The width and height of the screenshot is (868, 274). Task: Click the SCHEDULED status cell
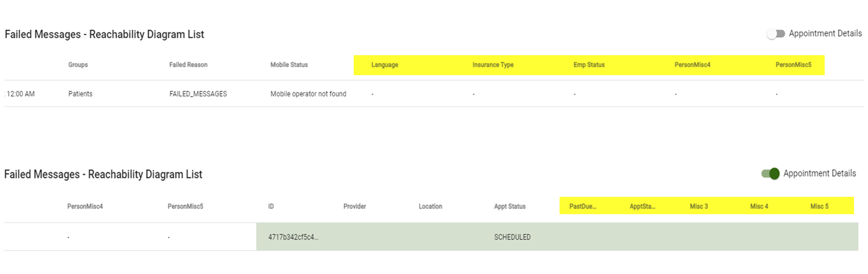coord(512,237)
